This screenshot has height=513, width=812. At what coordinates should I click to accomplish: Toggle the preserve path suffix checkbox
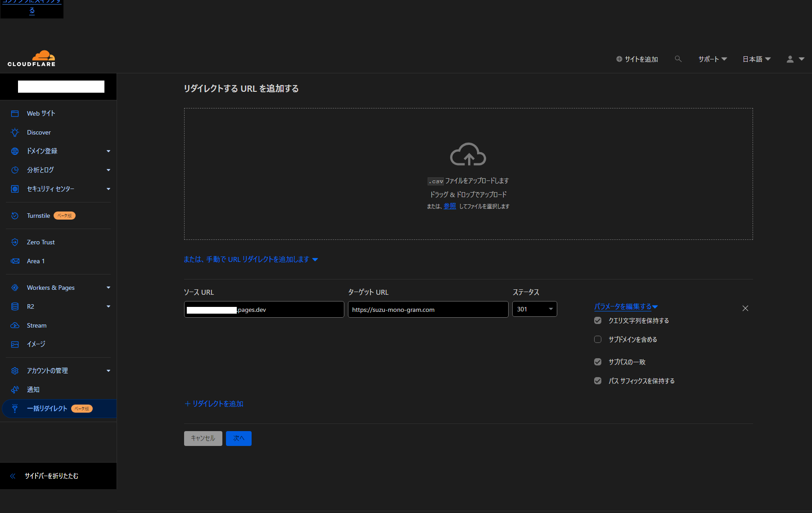598,381
